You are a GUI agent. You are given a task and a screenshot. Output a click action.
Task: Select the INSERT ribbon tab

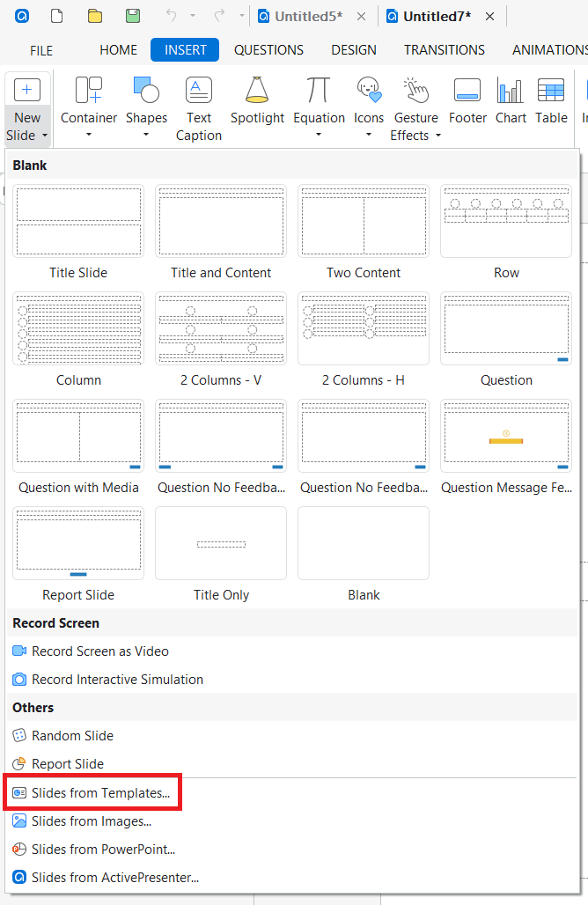click(185, 50)
